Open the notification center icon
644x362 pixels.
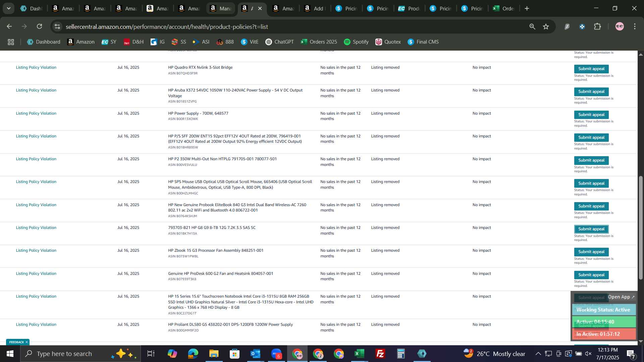click(631, 354)
